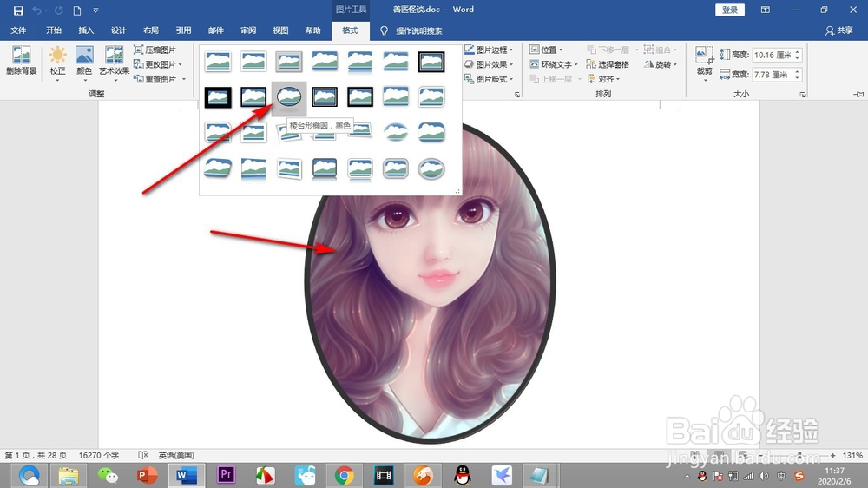Open 校正 corrections menu
Viewport: 868px width, 488px height.
click(x=57, y=63)
